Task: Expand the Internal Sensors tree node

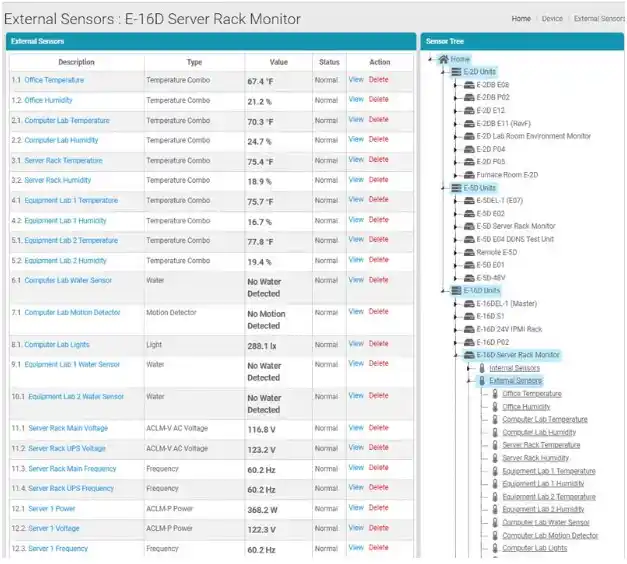Action: [470, 368]
